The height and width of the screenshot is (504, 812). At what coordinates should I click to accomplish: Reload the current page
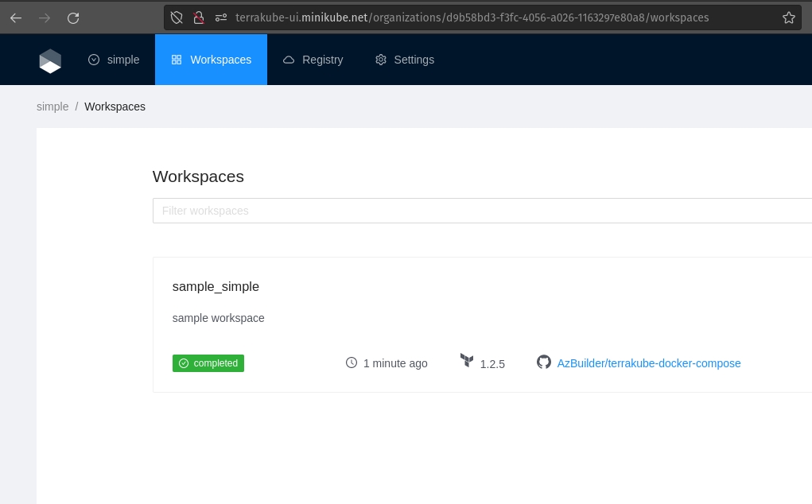73,17
